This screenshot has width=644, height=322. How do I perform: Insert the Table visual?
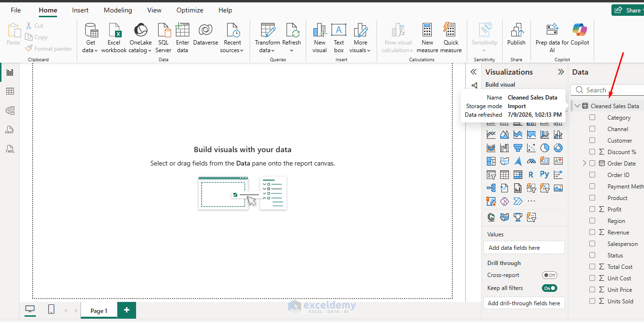point(505,175)
